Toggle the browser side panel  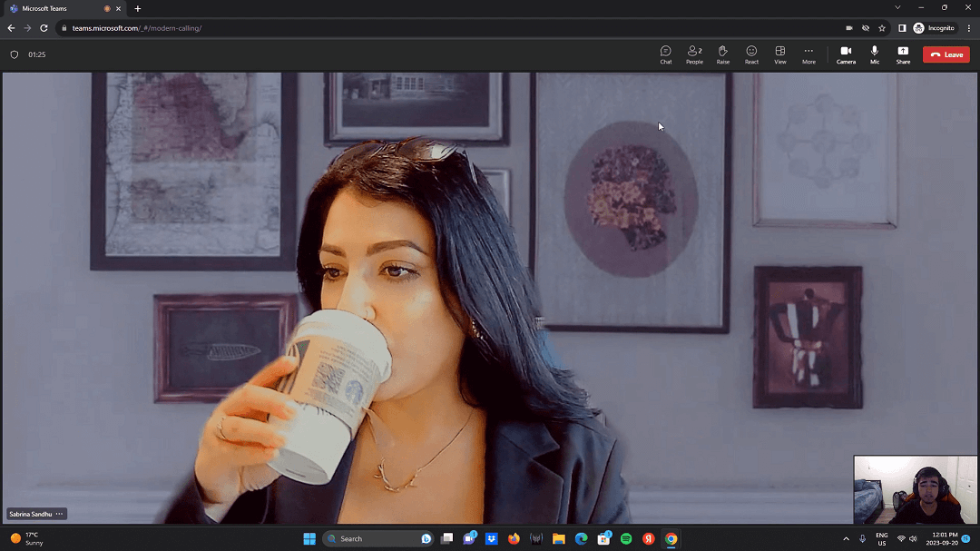point(902,28)
